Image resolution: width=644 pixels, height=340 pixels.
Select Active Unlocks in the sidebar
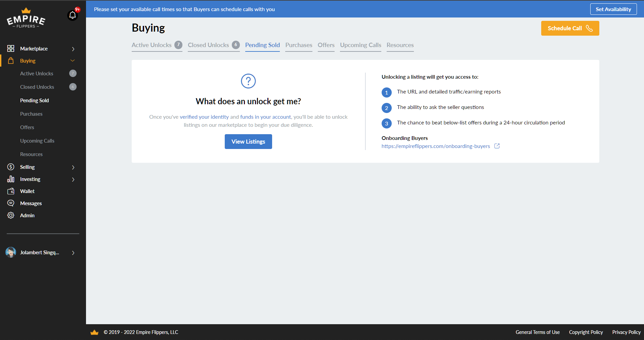37,73
